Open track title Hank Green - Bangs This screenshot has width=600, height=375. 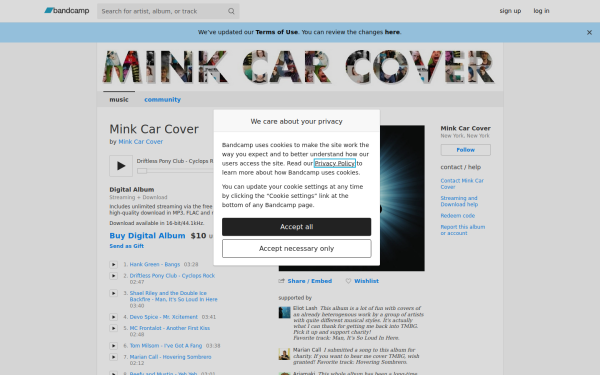(155, 264)
